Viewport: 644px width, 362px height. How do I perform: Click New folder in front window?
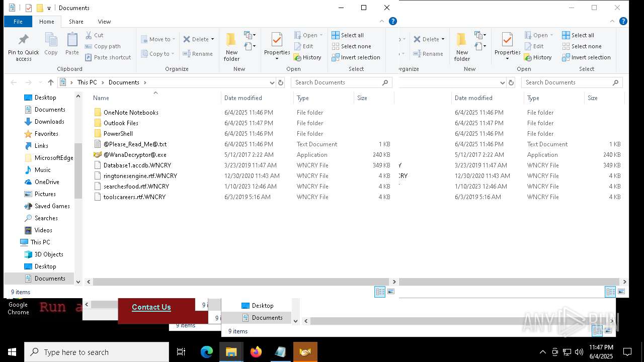pos(231,47)
